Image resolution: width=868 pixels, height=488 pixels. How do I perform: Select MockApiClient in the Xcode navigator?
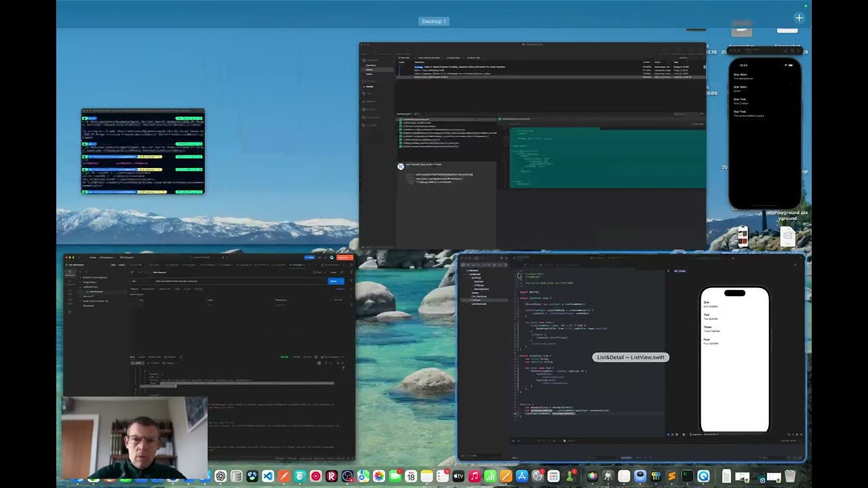coord(481,289)
